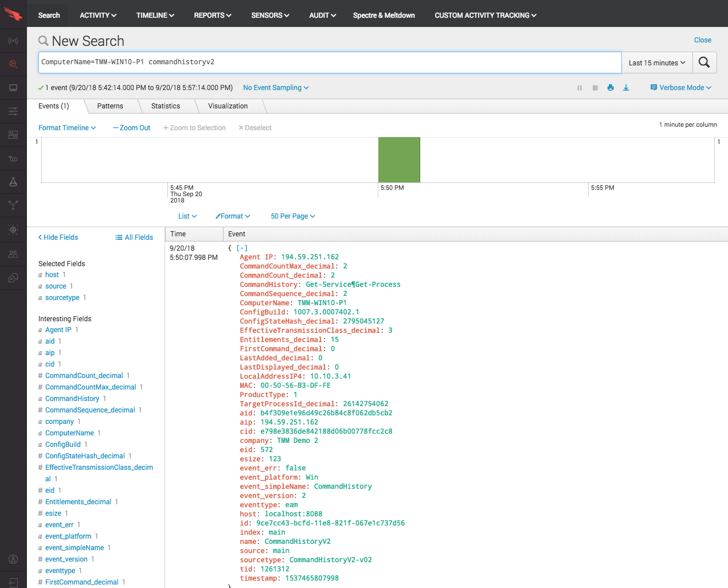Open the SENSORS menu
Screen dimensions: 728x588
pyautogui.click(x=271, y=15)
